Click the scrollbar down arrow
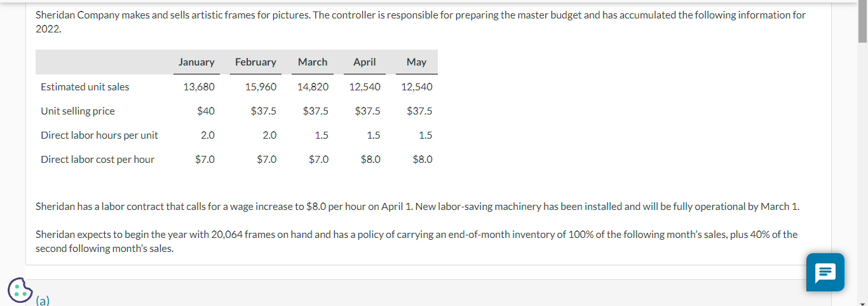The height and width of the screenshot is (306, 868). point(863,301)
